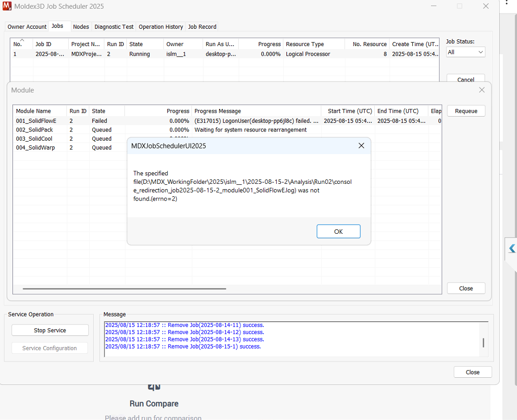Click log line Remove Job(2025-08-14-12) success
This screenshot has height=420, width=517.
[185, 332]
